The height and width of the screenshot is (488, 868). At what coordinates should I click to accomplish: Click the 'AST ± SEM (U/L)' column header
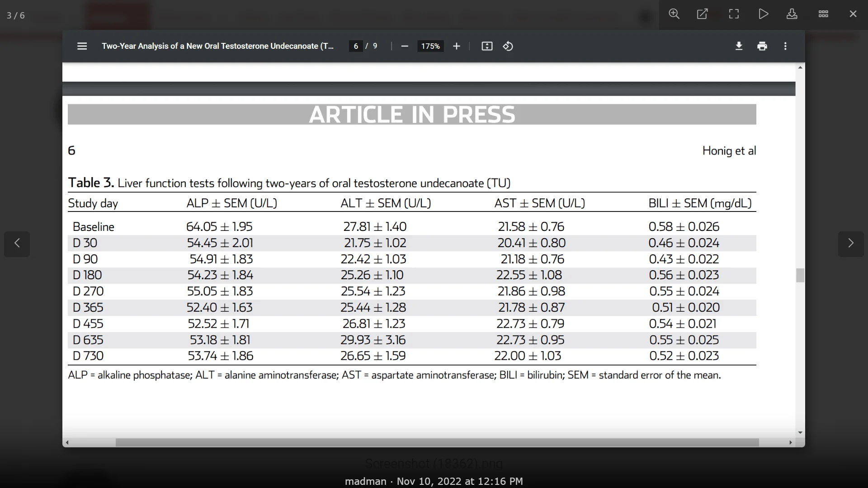pos(540,203)
